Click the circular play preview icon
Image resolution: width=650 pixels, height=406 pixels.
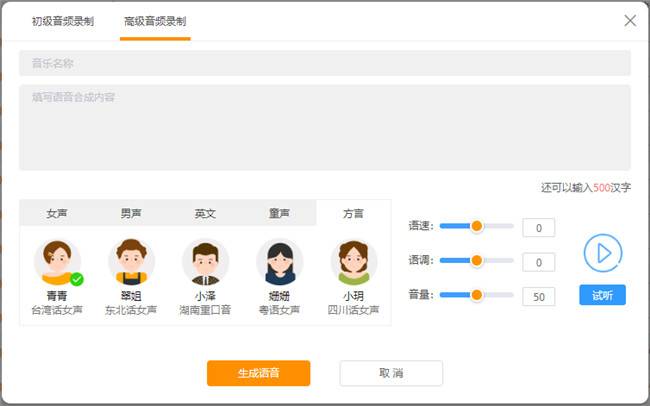pyautogui.click(x=602, y=253)
